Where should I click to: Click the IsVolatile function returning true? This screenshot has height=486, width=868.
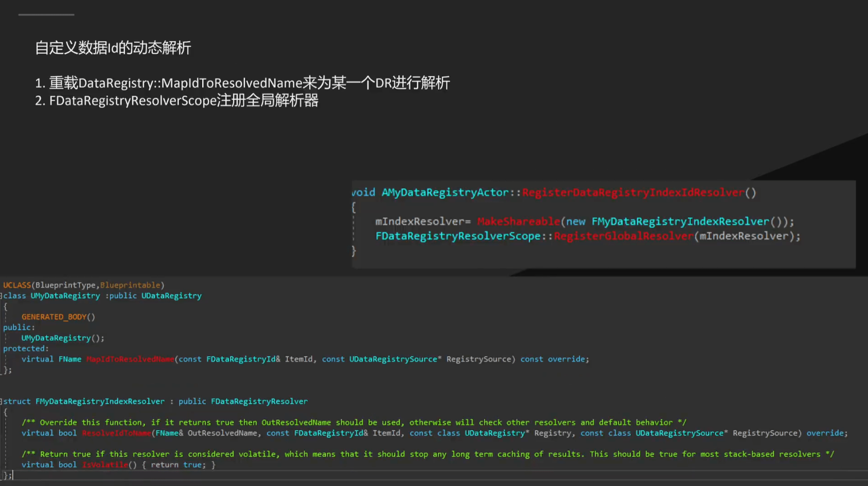105,464
